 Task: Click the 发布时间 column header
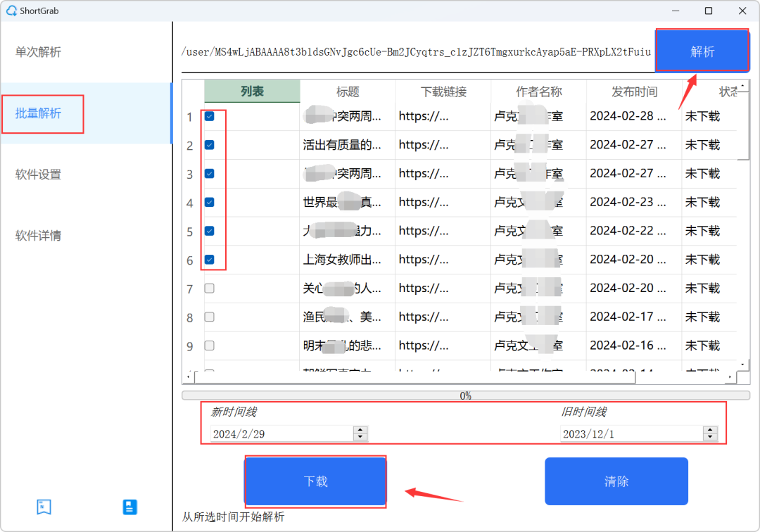(634, 91)
